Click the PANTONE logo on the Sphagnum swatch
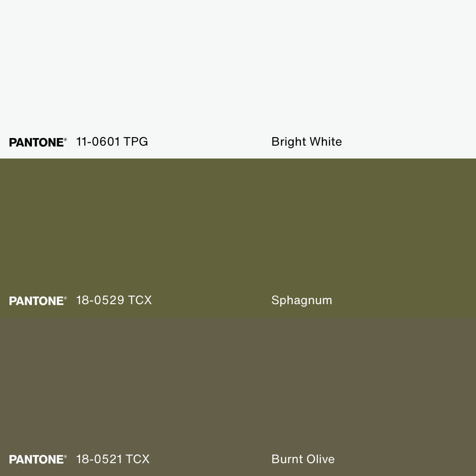 [x=36, y=301]
